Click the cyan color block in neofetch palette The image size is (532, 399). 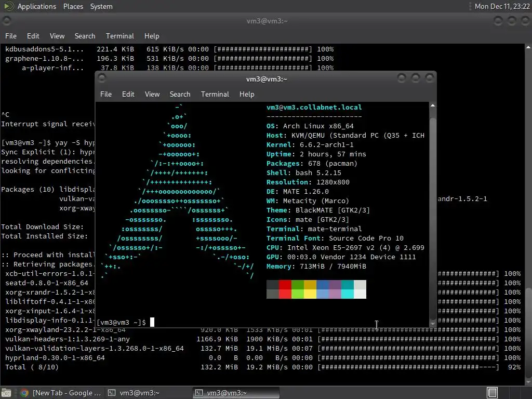[x=348, y=289]
